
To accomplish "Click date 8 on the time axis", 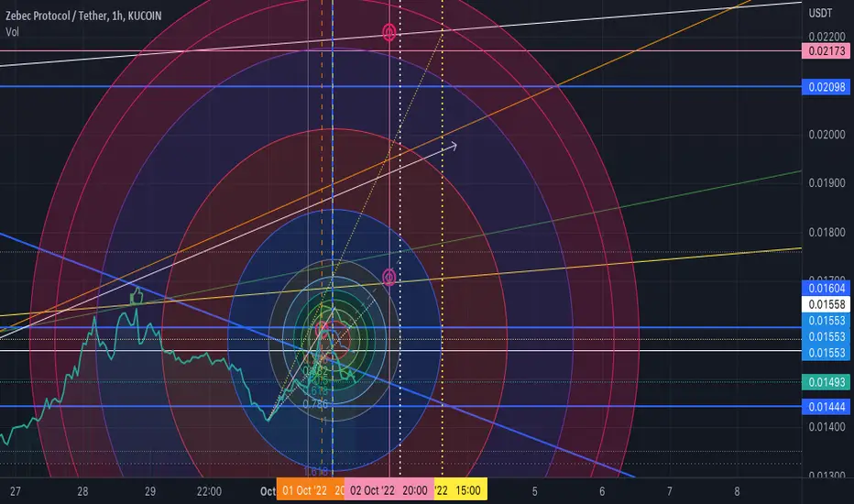I will pyautogui.click(x=737, y=491).
